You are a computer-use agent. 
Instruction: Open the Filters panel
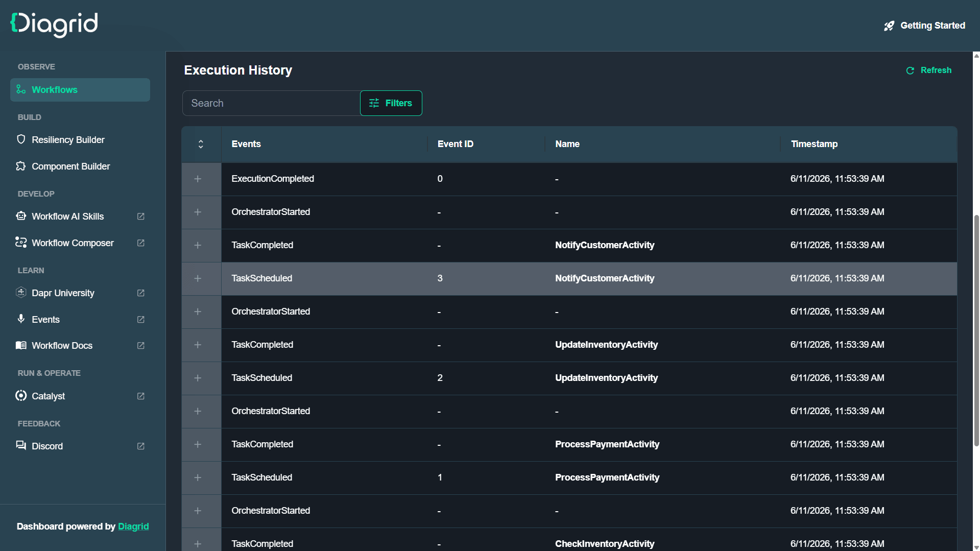click(391, 103)
